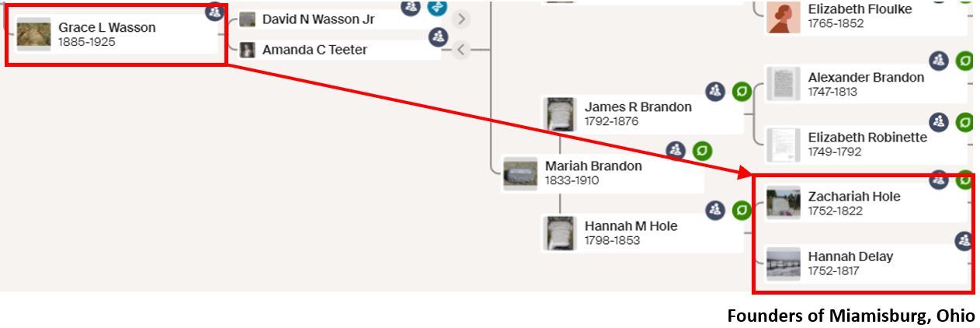Select the Mariah Brandon person card
The image size is (980, 328).
602,173
